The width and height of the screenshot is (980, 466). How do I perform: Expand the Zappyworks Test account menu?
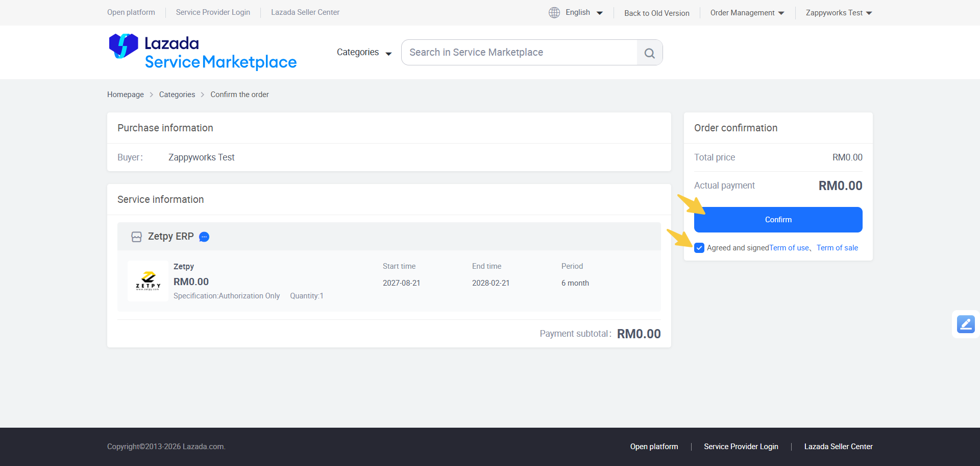[839, 13]
